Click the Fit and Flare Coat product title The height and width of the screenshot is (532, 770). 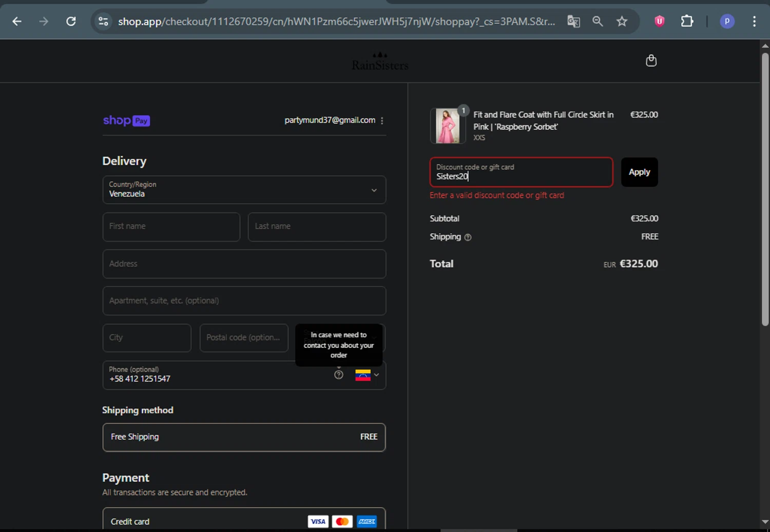click(x=543, y=121)
